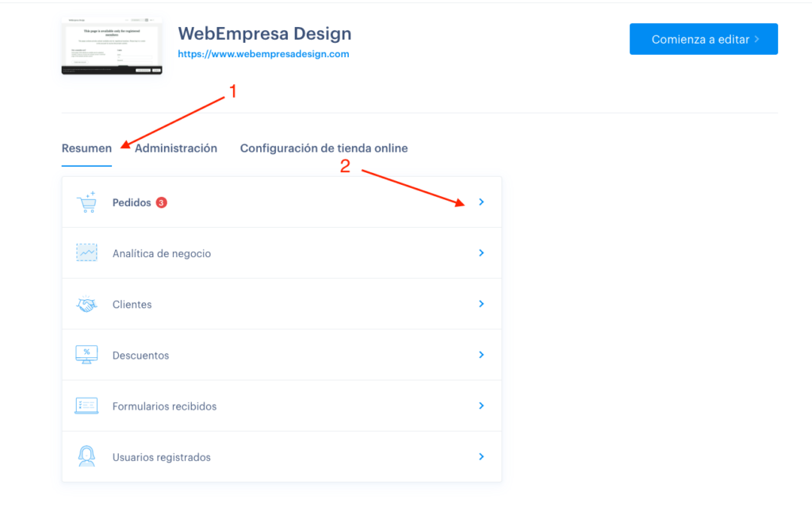
Task: Open the Descuentos text label
Action: 141,356
